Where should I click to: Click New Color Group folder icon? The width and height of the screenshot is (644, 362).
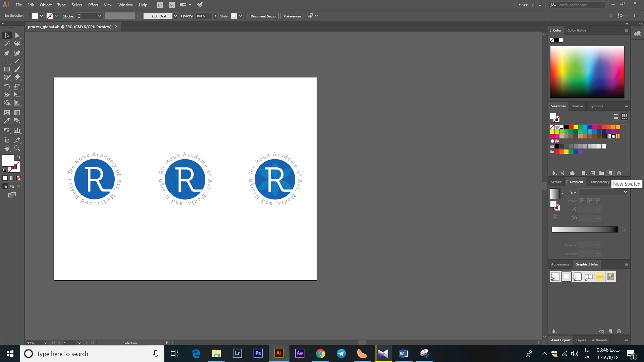(602, 173)
